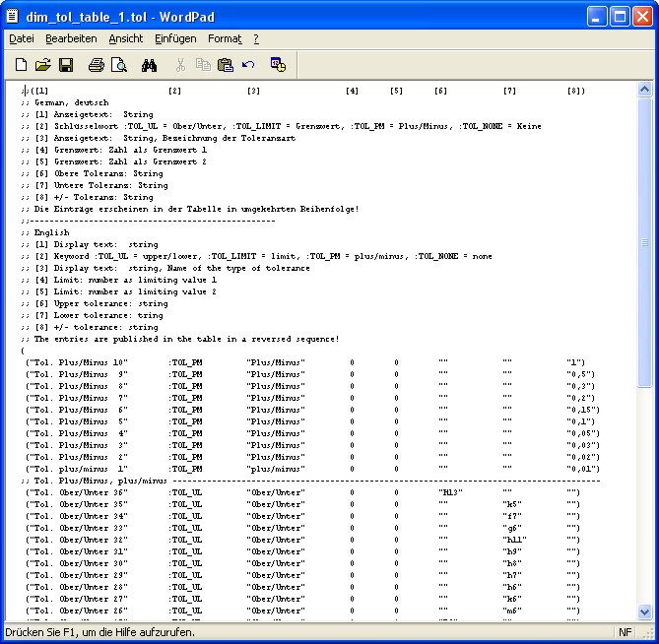Insert date and time using toolbar icon
Viewport: 659px width, 644px height.
[278, 65]
